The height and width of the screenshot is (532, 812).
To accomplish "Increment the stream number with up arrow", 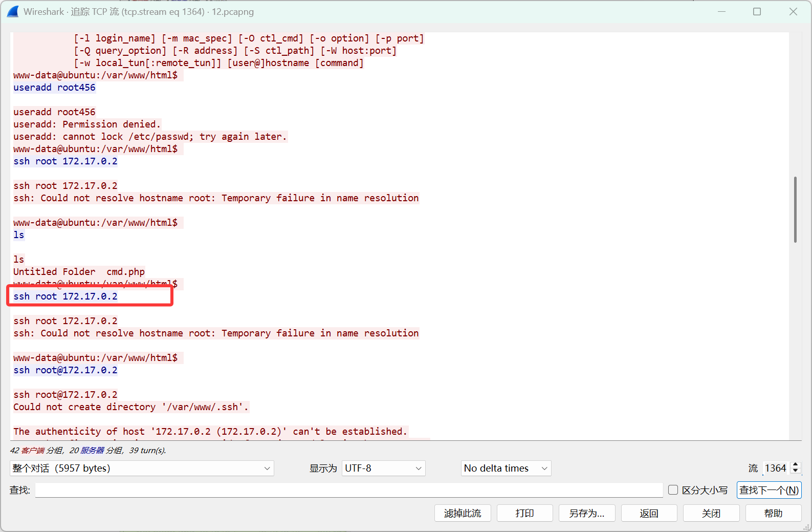I will 795,465.
